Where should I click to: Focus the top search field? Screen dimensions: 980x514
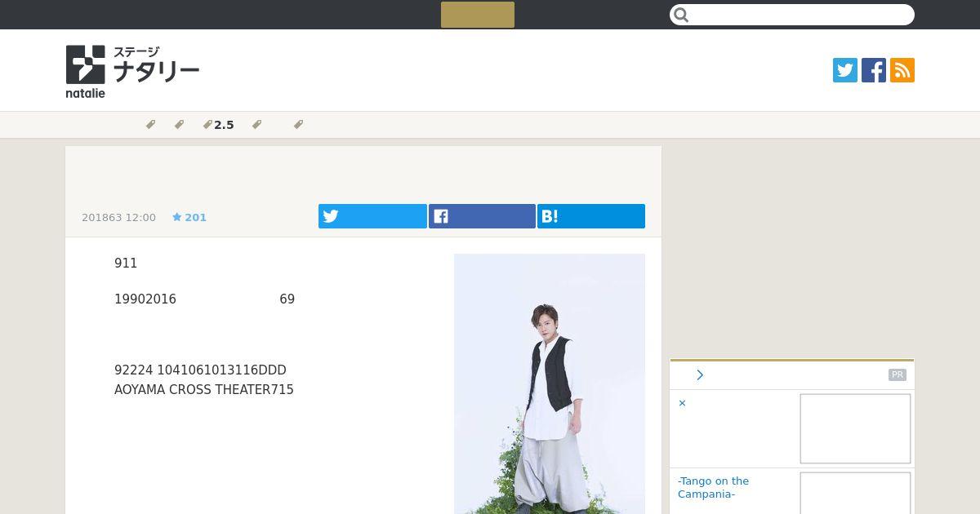792,15
